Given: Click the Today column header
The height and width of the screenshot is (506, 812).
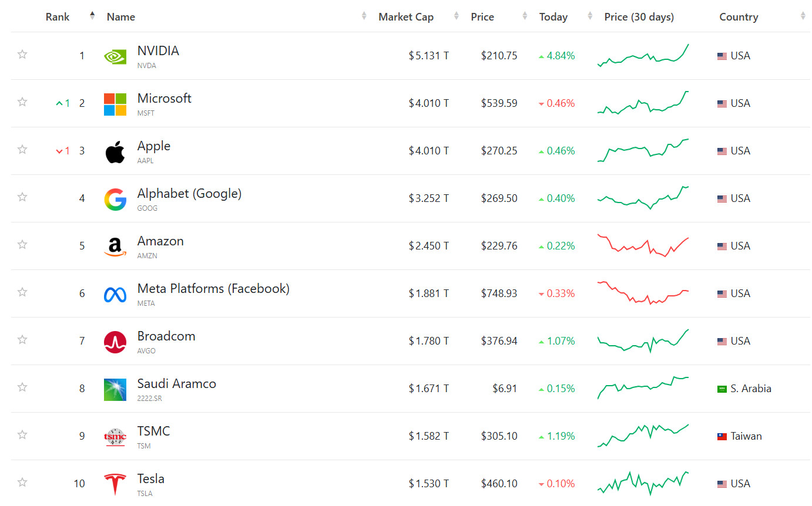Looking at the screenshot, I should 553,17.
